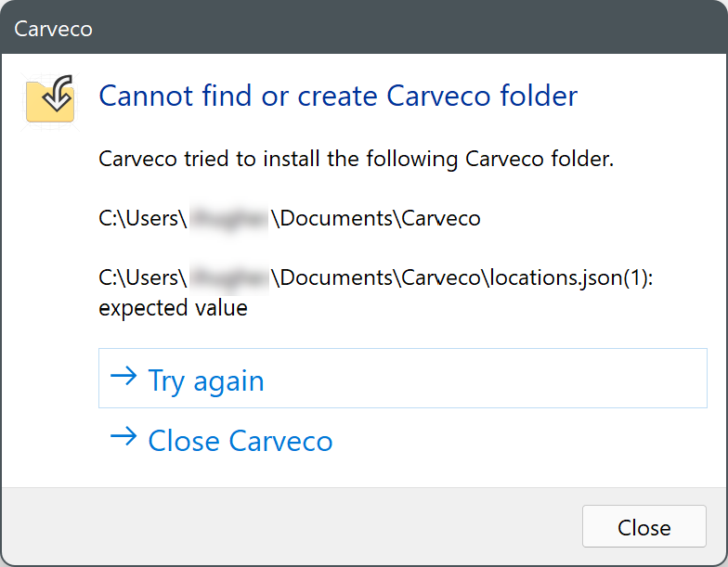Click the arrow beside Close Carveco
The height and width of the screenshot is (567, 728).
pyautogui.click(x=123, y=436)
